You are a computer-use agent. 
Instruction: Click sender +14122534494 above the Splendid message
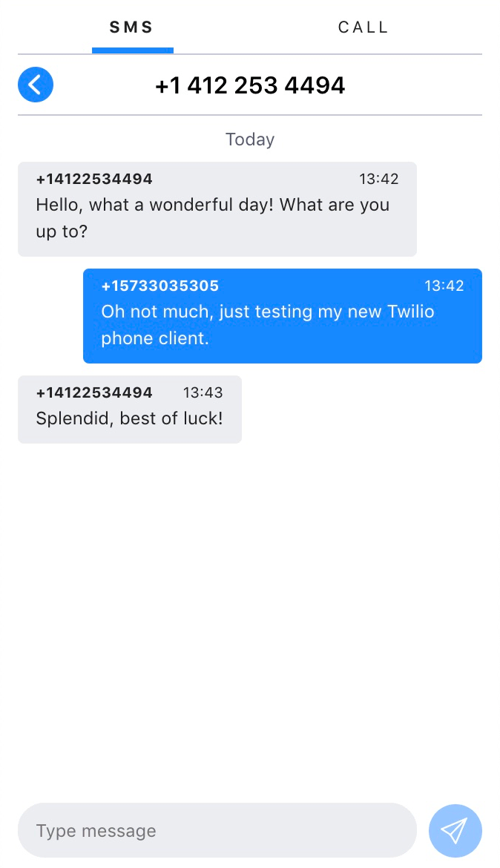click(x=94, y=392)
